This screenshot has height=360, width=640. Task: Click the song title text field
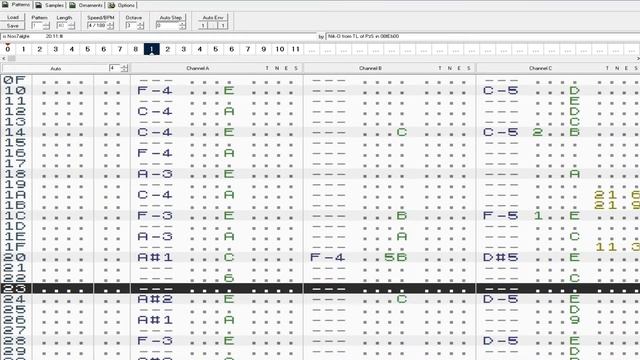[158, 36]
